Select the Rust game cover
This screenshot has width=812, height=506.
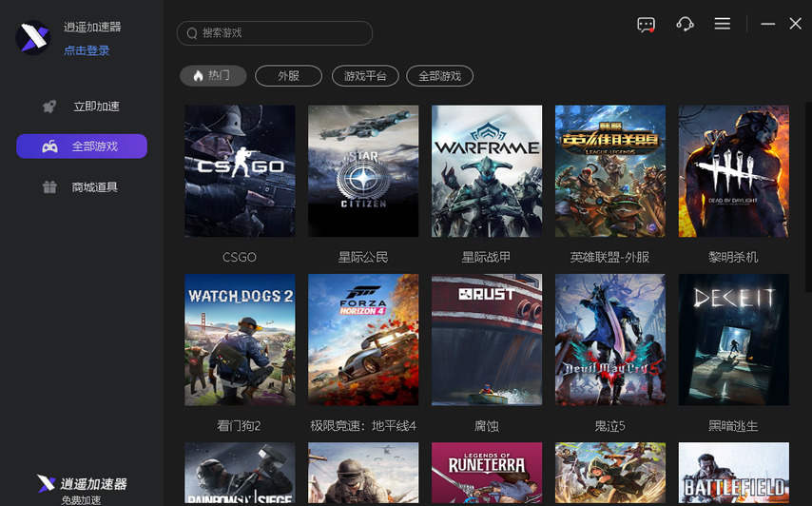(x=487, y=340)
